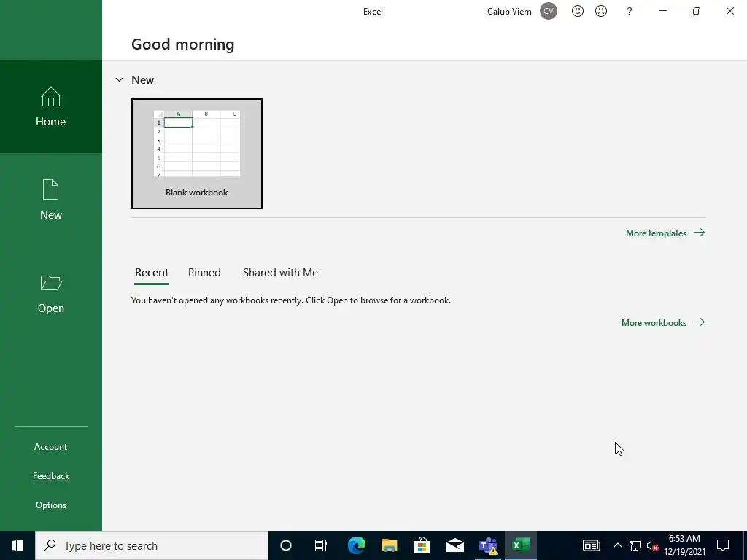This screenshot has width=747, height=560.
Task: Open Cortana circle on taskbar
Action: [x=286, y=545]
